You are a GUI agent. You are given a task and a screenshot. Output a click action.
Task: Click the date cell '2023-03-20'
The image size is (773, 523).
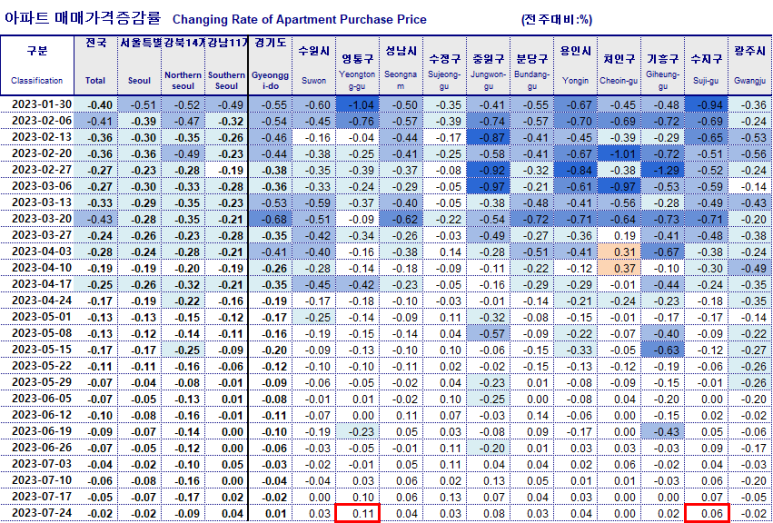37,218
